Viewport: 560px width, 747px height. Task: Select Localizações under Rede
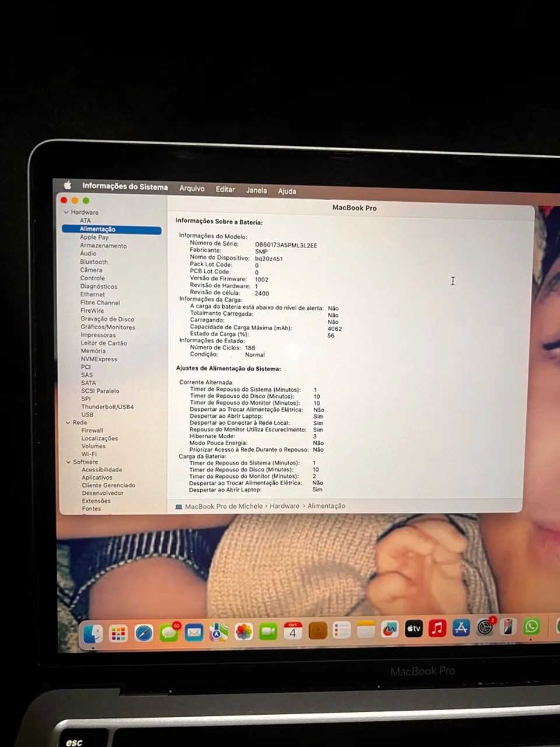pyautogui.click(x=100, y=438)
